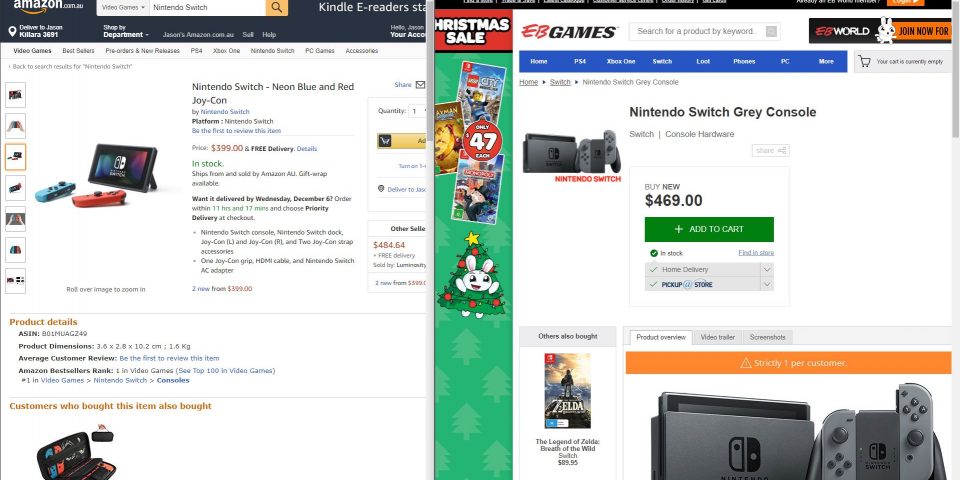Click the EB Games logo

point(569,32)
